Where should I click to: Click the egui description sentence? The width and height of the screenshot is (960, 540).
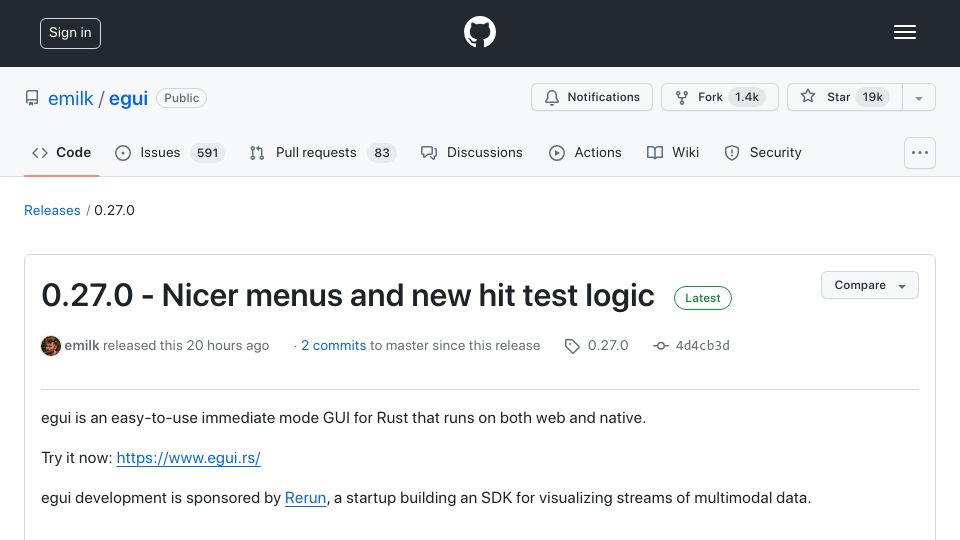tap(343, 418)
